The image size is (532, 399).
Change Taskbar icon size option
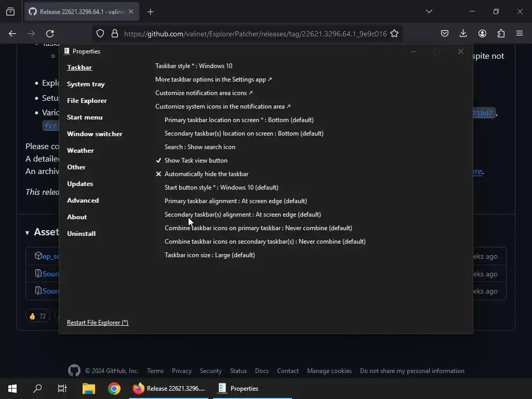[x=210, y=255]
